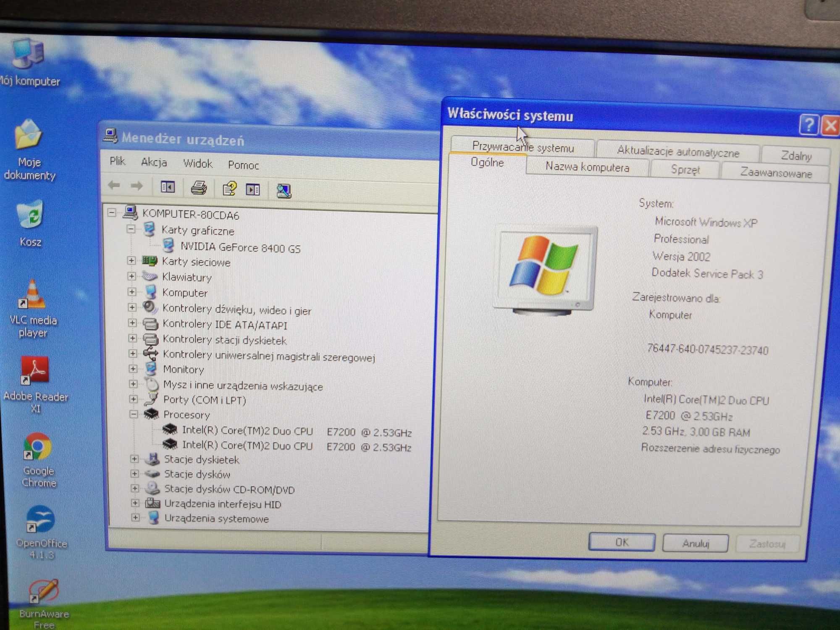Expand Mysz i inne urządzenia wskazujące

click(133, 383)
